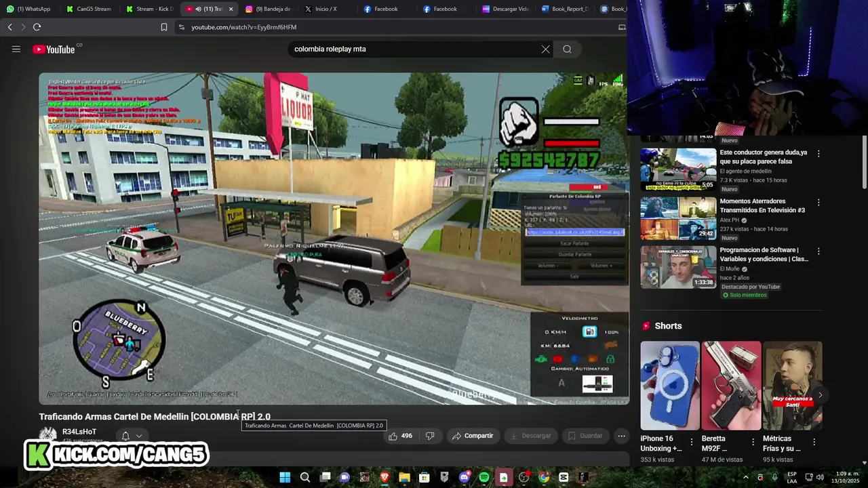The height and width of the screenshot is (488, 868).
Task: Open options for 'Momentos Aterradores' video
Action: (818, 203)
